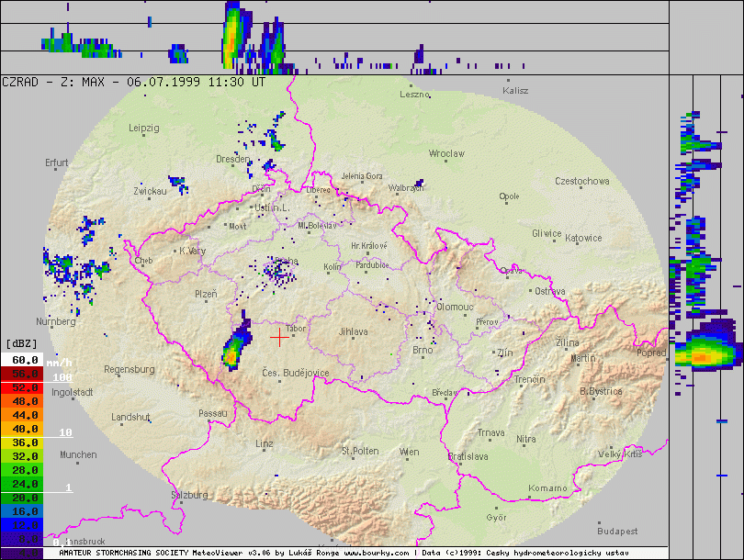
Task: Select the 52.0 dBZ red legend swatch
Action: pos(22,388)
